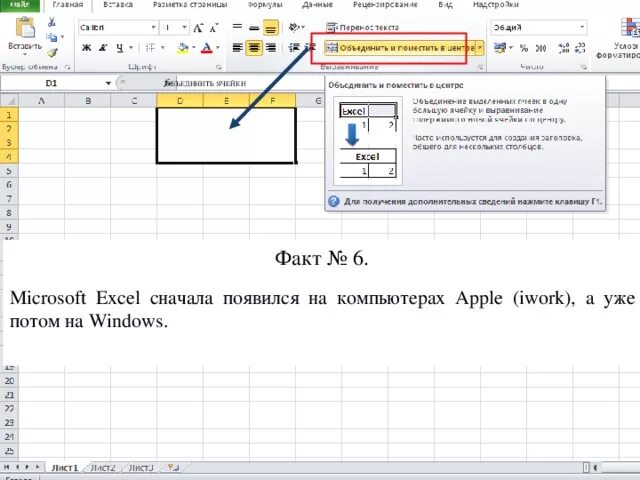Align text to bottom of cell
This screenshot has height=480, width=640.
point(271,28)
